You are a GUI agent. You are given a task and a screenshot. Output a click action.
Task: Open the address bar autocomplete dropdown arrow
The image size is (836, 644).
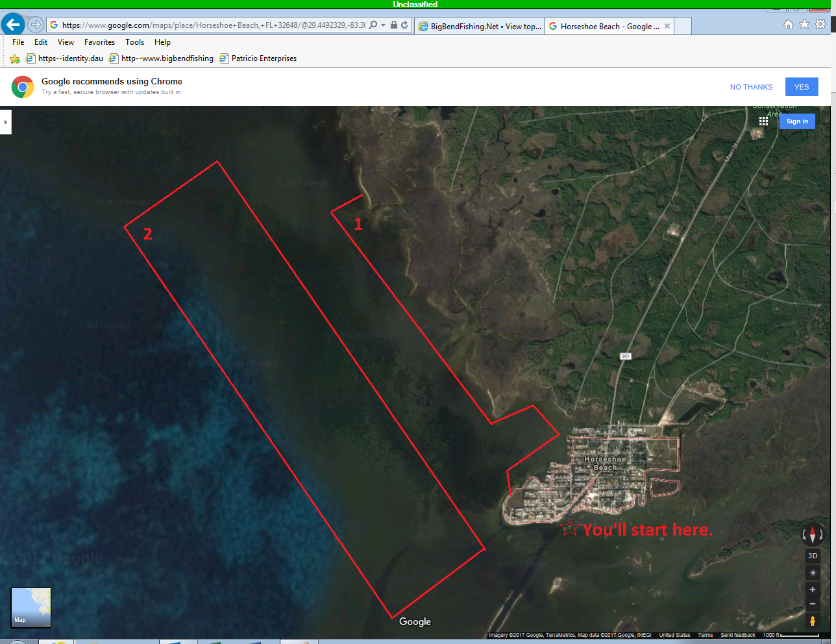point(384,25)
